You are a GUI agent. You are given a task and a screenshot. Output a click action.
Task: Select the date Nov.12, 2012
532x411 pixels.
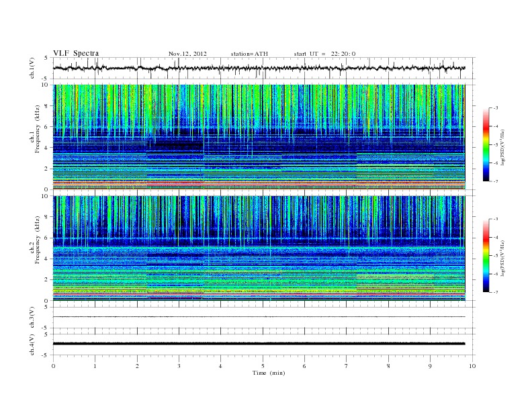click(187, 54)
